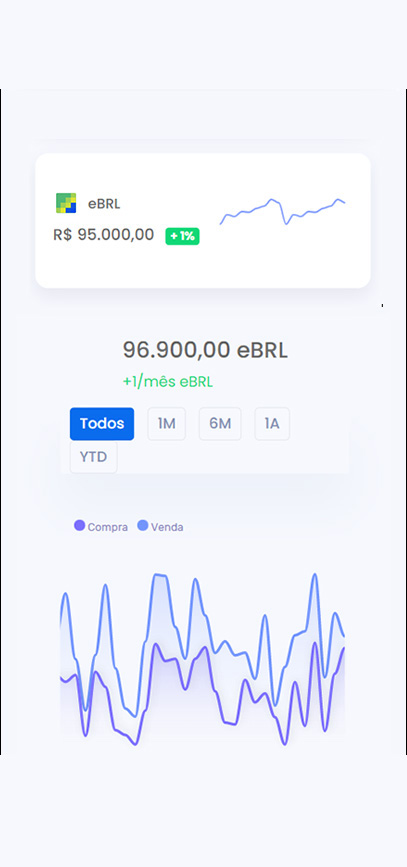This screenshot has height=867, width=407.
Task: Click the tiny black mark below the eBRL card
Action: click(382, 305)
